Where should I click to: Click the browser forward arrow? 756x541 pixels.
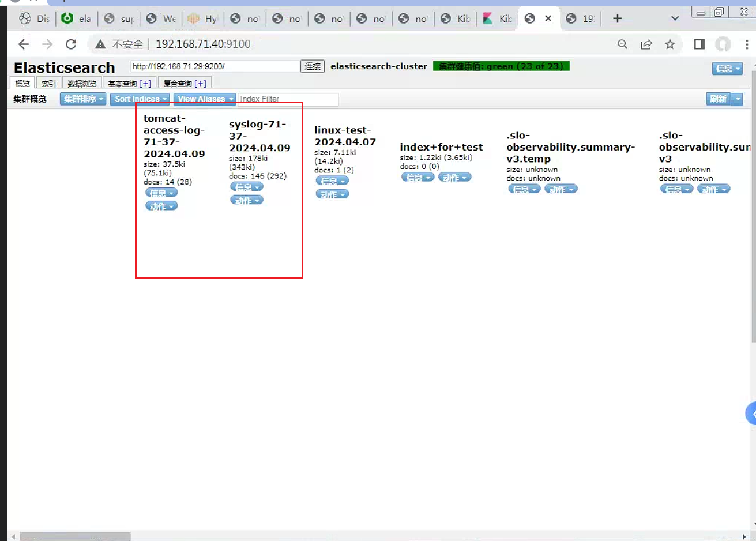click(47, 44)
